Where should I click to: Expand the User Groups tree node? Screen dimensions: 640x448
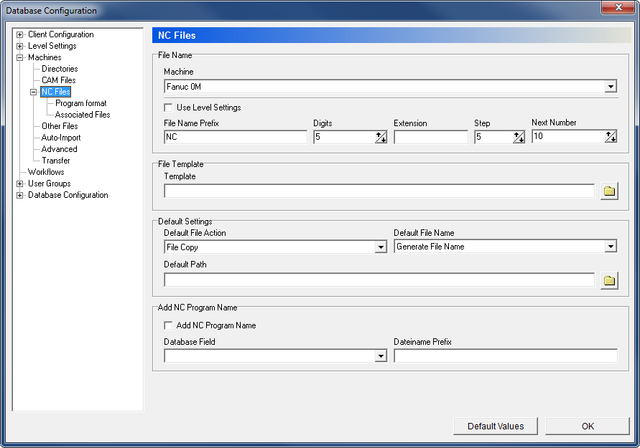(20, 184)
